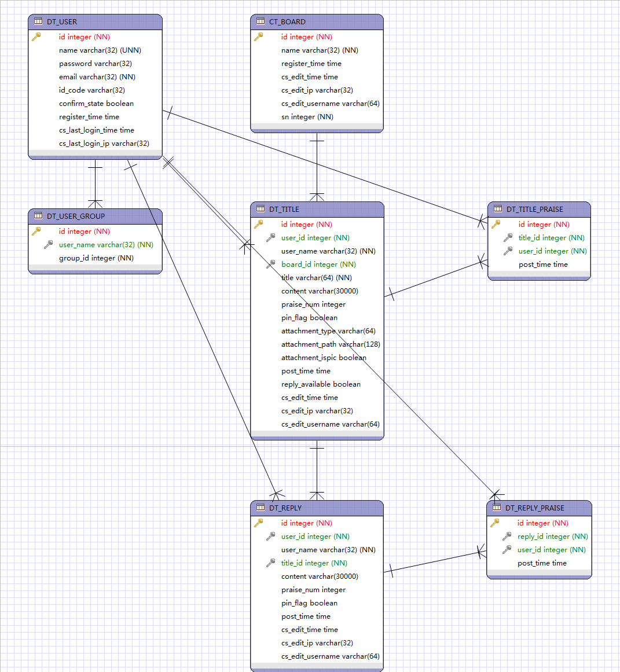Click foreign key icon beside user_id in DT_TITLE_PRAISE
The height and width of the screenshot is (672, 620).
tap(508, 251)
